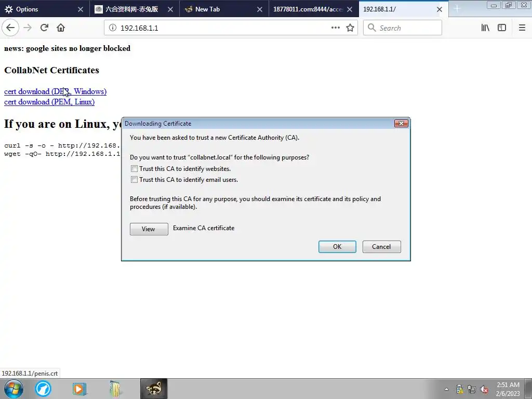
Task: Close the 六合资料网 tab
Action: pyautogui.click(x=170, y=9)
